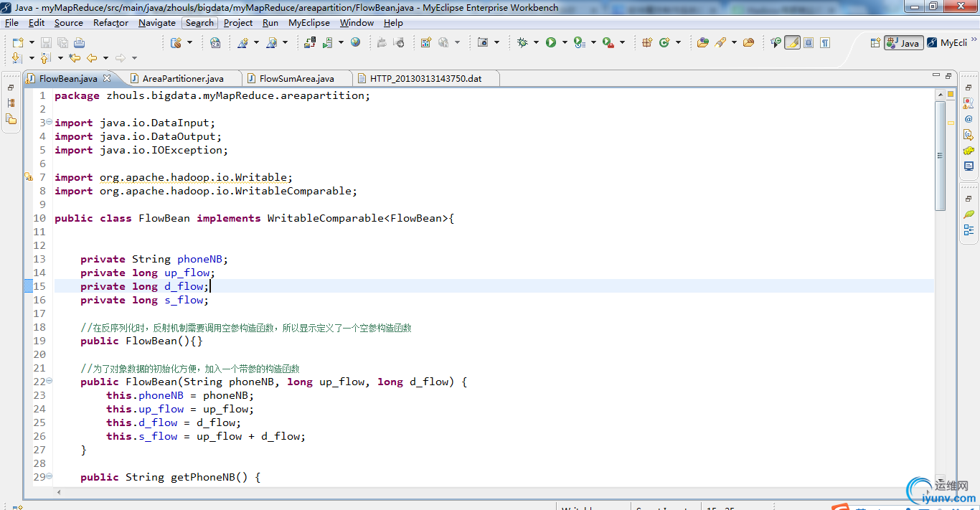The height and width of the screenshot is (510, 980).
Task: Click the Outline view icon on right
Action: [969, 230]
